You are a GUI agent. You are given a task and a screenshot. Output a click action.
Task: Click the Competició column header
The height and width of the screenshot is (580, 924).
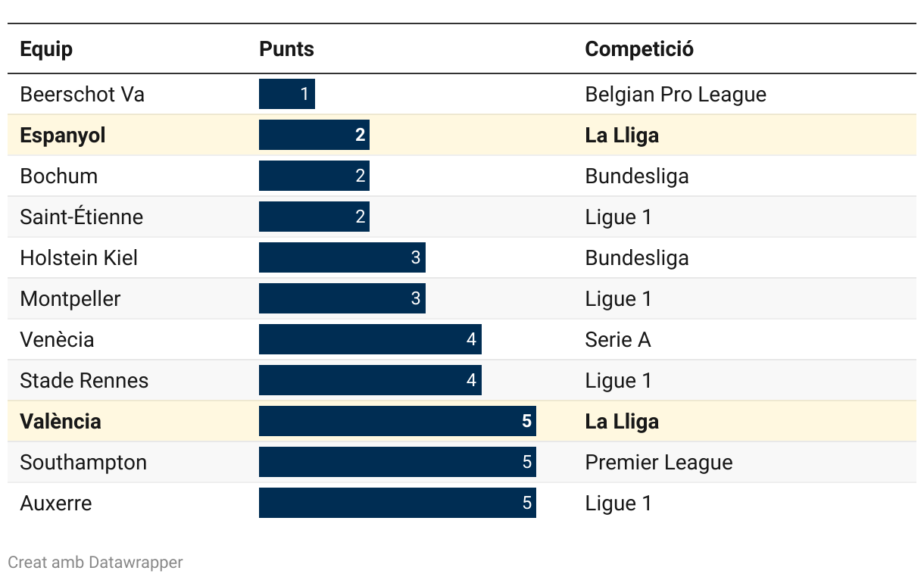tap(639, 49)
